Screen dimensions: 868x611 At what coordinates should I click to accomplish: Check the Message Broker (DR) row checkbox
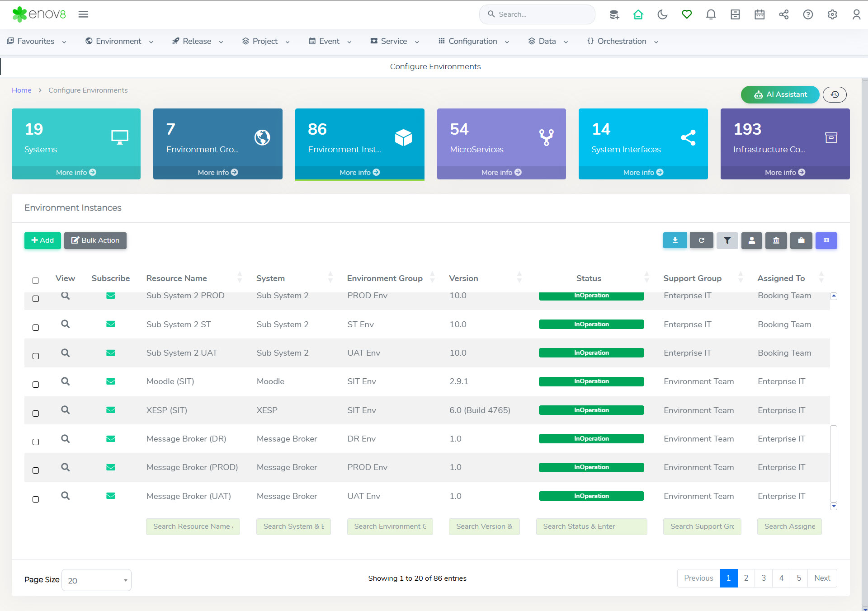(36, 442)
